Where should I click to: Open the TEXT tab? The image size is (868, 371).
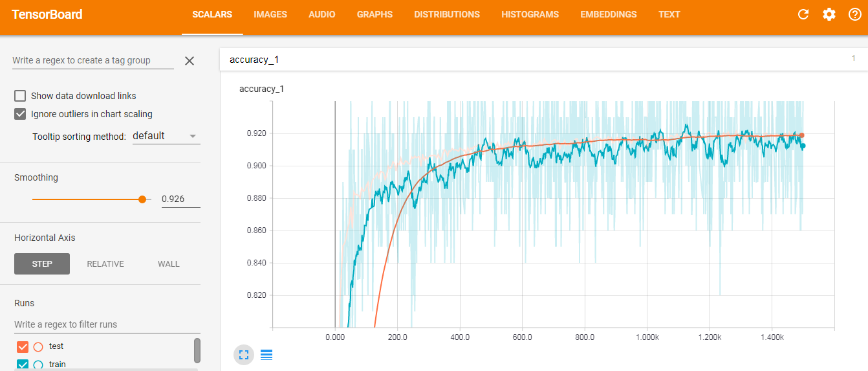(669, 14)
